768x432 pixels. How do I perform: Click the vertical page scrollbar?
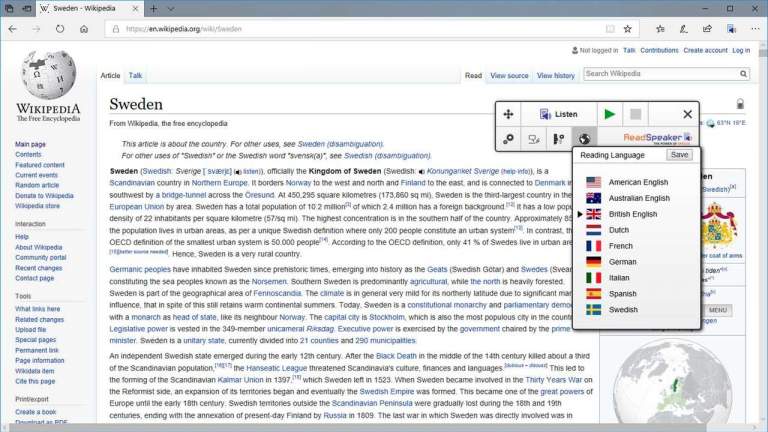(x=763, y=230)
